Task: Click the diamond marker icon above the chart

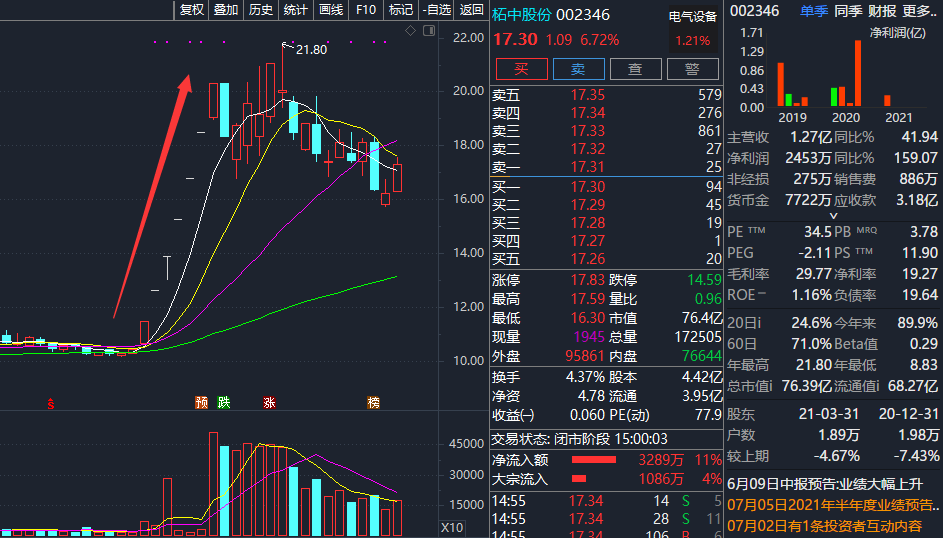Action: [410, 32]
